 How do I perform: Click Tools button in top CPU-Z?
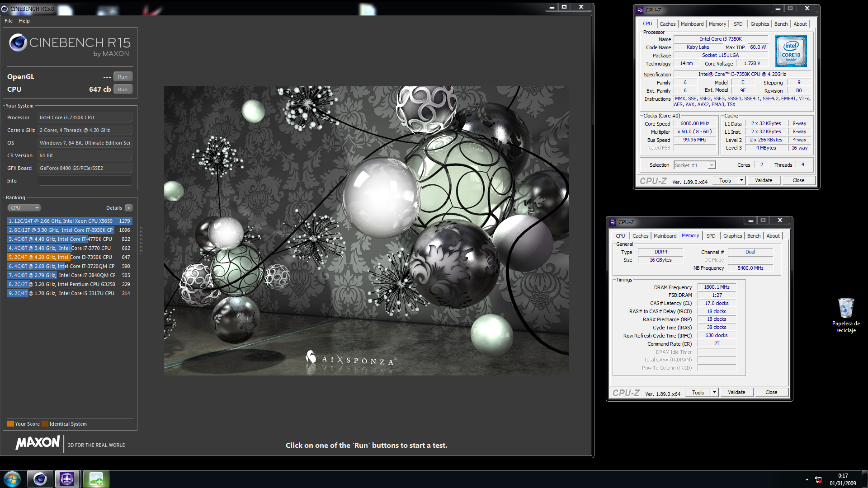[x=725, y=180]
